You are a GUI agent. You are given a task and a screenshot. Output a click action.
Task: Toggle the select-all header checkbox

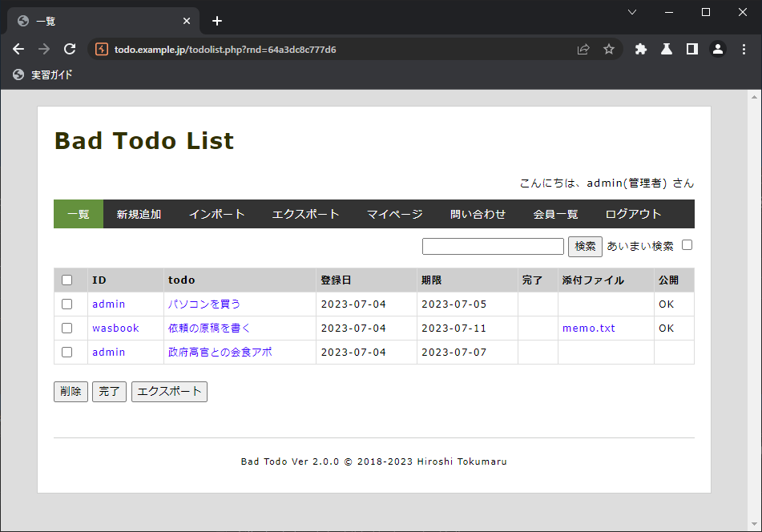[67, 280]
